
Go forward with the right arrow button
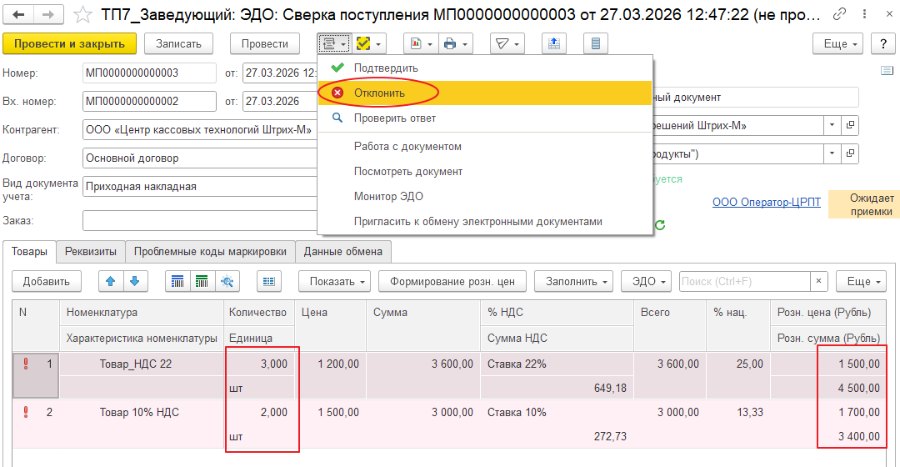pos(48,14)
